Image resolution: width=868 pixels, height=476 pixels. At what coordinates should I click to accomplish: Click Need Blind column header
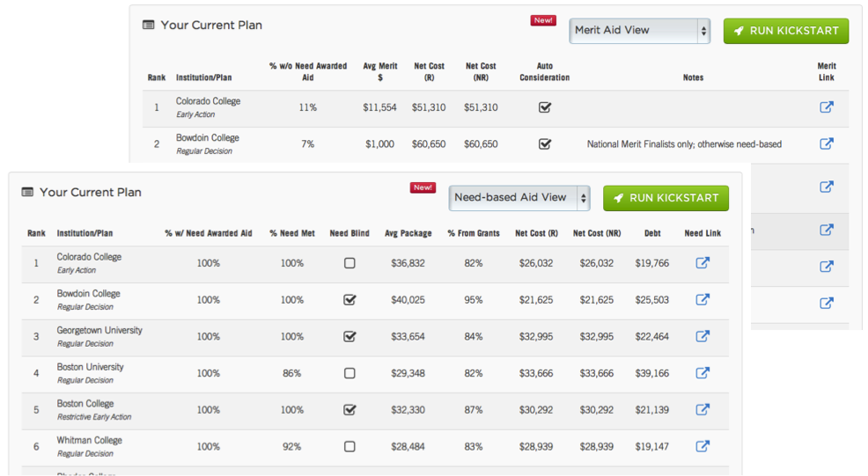pos(349,233)
